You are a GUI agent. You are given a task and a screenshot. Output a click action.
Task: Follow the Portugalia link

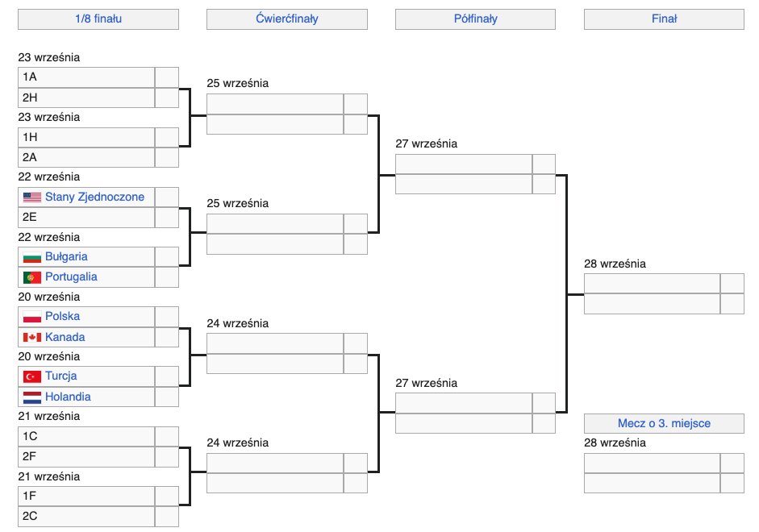71,276
